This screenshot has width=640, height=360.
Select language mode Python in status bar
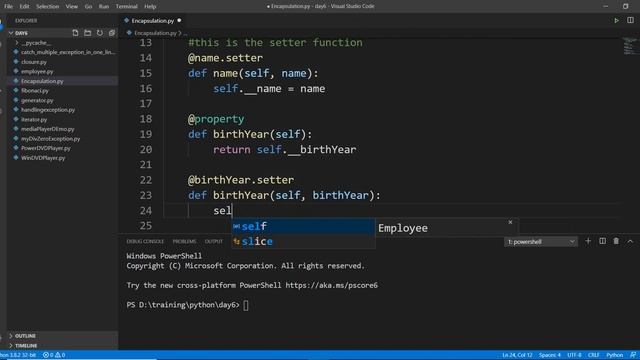coord(614,355)
